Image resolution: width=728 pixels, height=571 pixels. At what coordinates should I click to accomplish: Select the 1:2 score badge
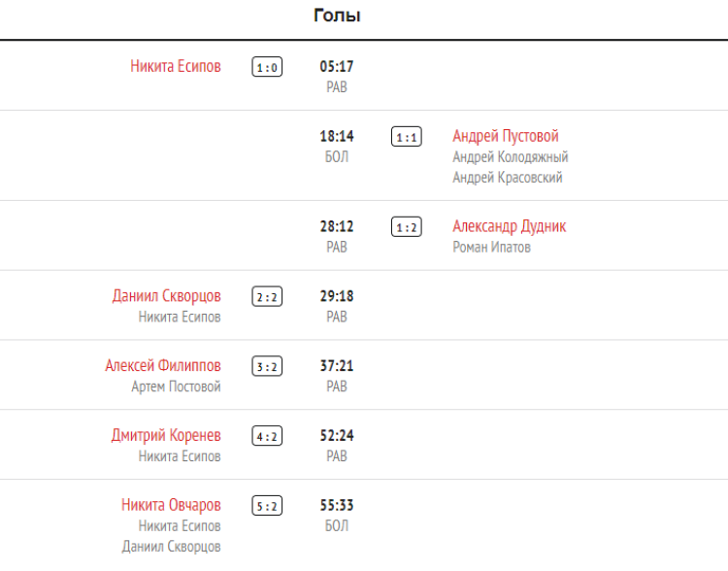tap(406, 227)
